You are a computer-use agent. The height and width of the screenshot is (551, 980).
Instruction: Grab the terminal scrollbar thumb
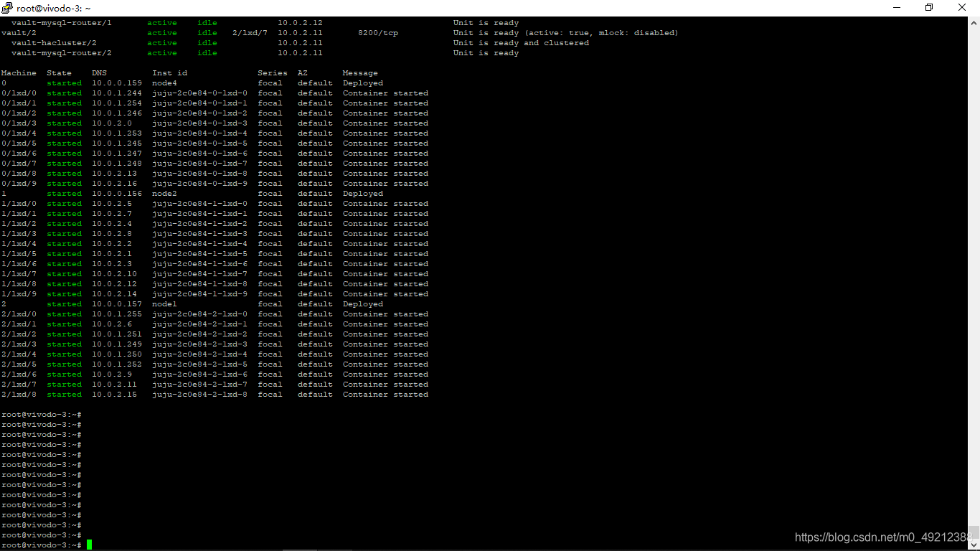point(974,533)
